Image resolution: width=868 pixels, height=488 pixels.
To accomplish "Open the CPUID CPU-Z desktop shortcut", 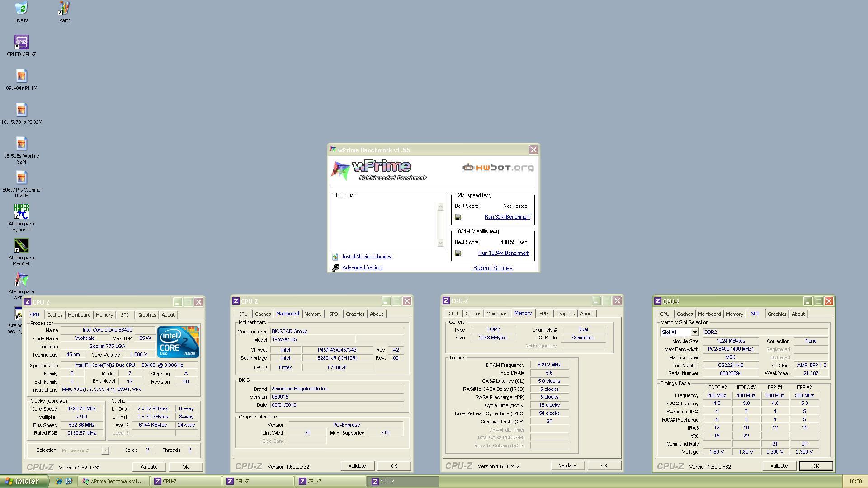I will 21,42.
